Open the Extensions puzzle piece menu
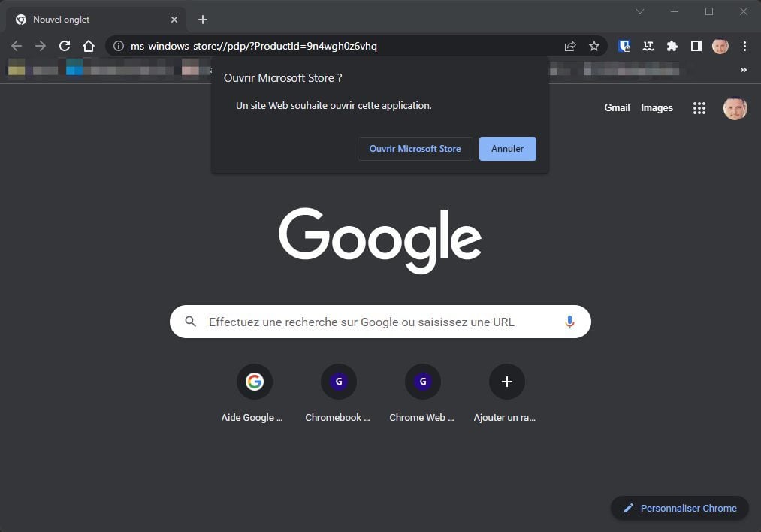This screenshot has height=532, width=761. click(x=672, y=46)
